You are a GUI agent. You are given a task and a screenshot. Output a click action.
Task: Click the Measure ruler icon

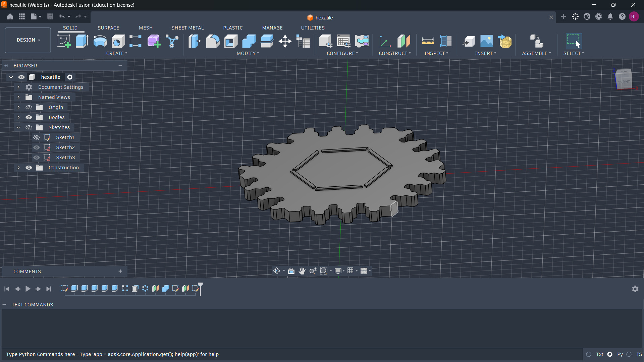coord(428,41)
